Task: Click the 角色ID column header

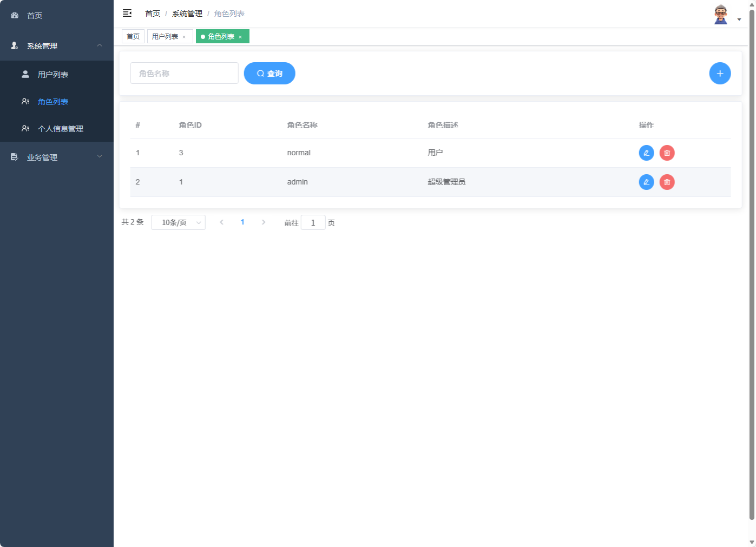Action: click(x=190, y=125)
